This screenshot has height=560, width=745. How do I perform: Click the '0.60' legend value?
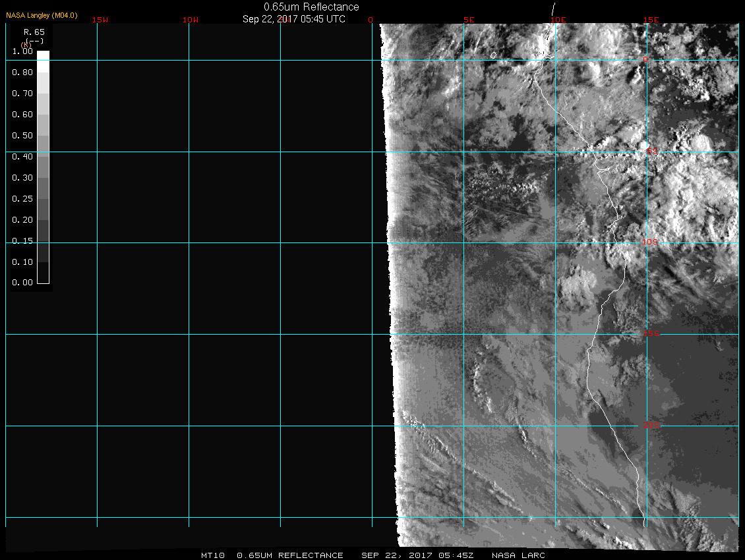click(x=22, y=115)
